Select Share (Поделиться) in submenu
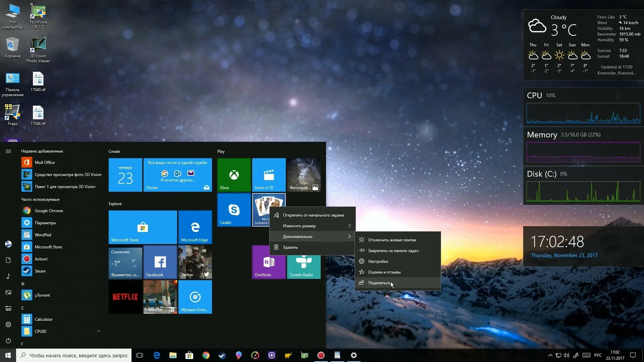The image size is (644, 362). (x=379, y=283)
